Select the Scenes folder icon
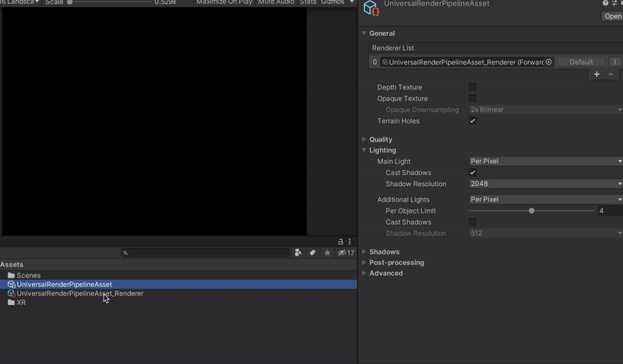Viewport: 623px width, 364px height. [x=11, y=275]
